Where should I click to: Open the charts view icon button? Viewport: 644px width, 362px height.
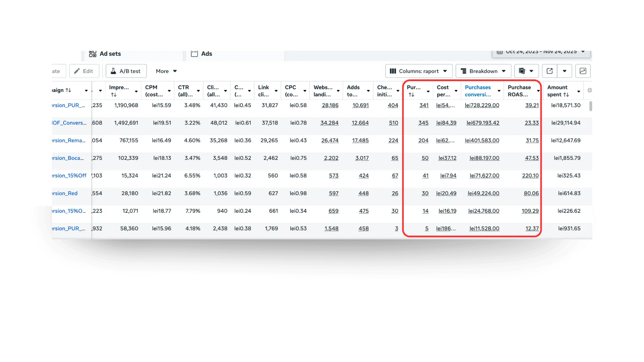pyautogui.click(x=583, y=71)
